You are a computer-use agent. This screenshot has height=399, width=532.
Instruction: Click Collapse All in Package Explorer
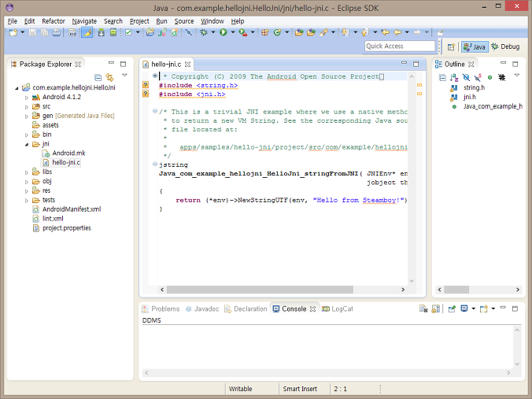[x=98, y=78]
